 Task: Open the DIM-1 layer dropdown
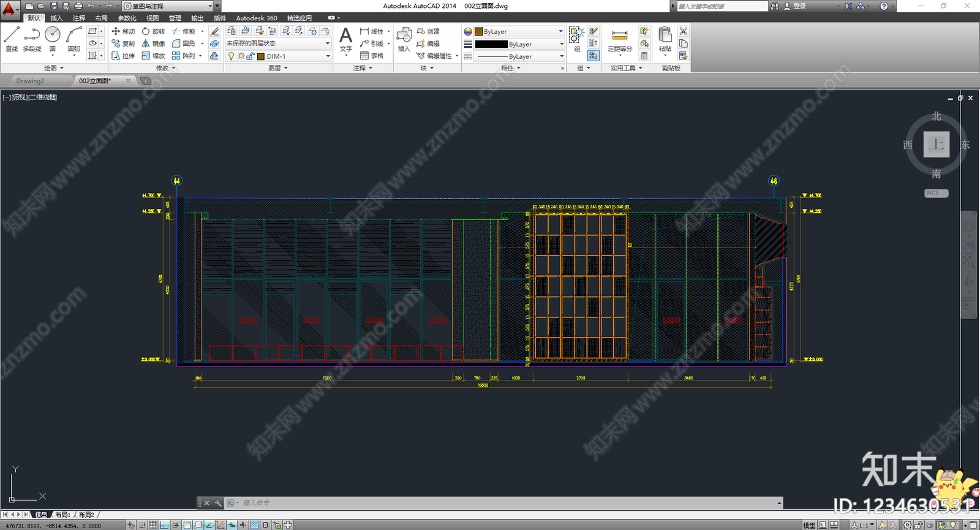(x=328, y=56)
